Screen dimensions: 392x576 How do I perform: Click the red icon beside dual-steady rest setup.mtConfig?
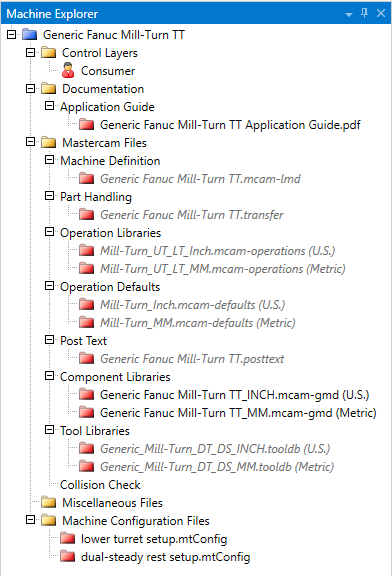click(68, 557)
